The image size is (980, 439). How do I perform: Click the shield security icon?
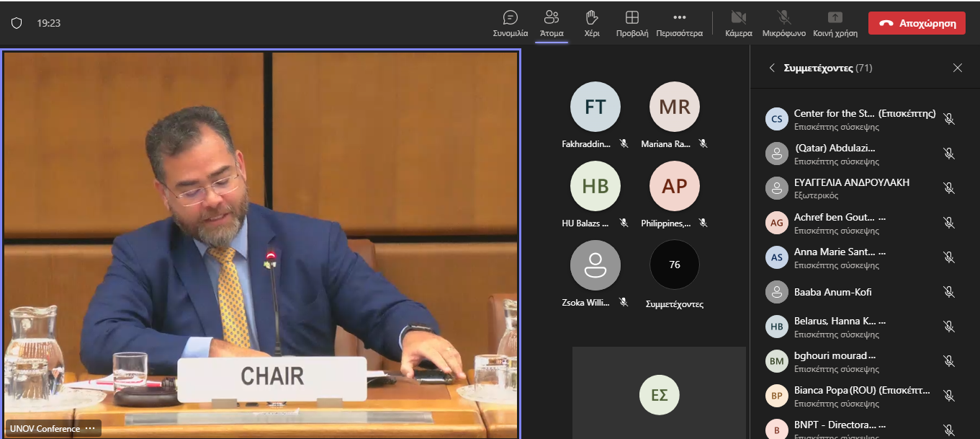click(17, 23)
